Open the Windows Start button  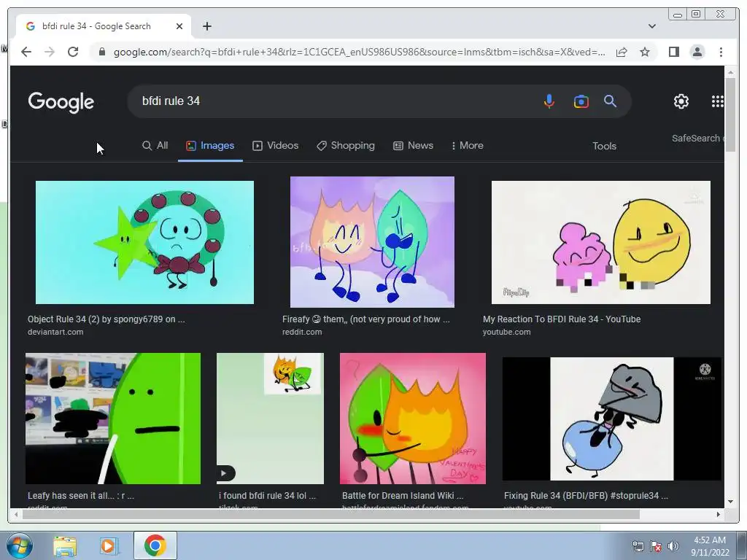pyautogui.click(x=20, y=545)
